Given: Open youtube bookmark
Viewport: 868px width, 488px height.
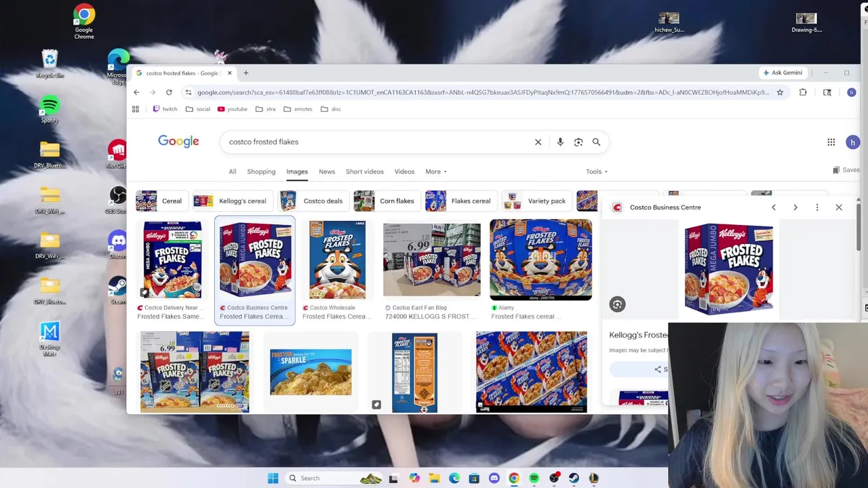Looking at the screenshot, I should coord(233,109).
